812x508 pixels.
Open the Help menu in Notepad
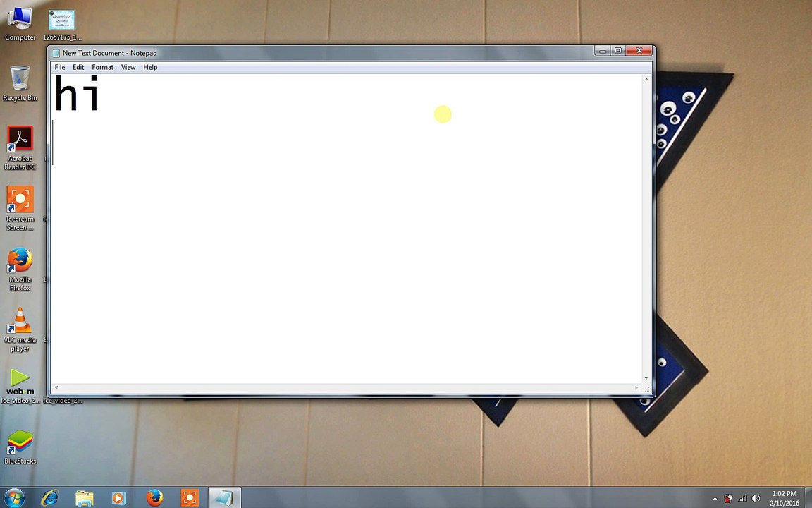[x=150, y=68]
